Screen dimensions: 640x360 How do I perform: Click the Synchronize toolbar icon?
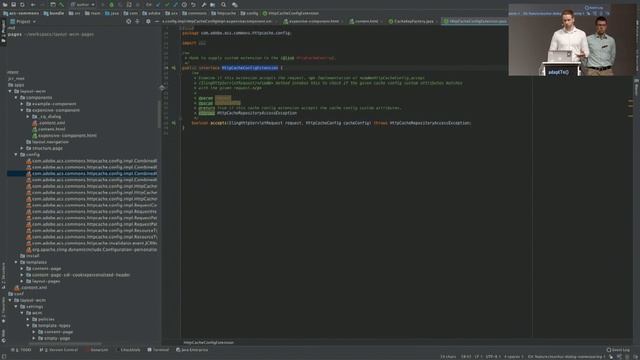(x=22, y=4)
